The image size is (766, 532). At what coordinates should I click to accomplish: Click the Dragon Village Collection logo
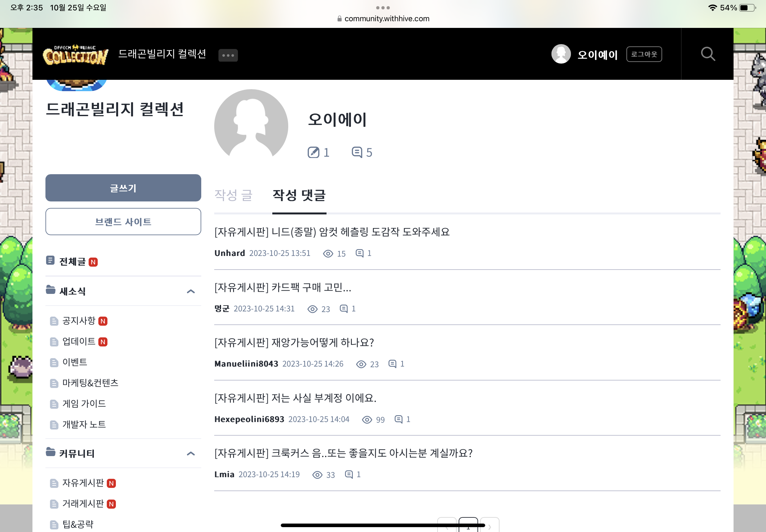[76, 55]
